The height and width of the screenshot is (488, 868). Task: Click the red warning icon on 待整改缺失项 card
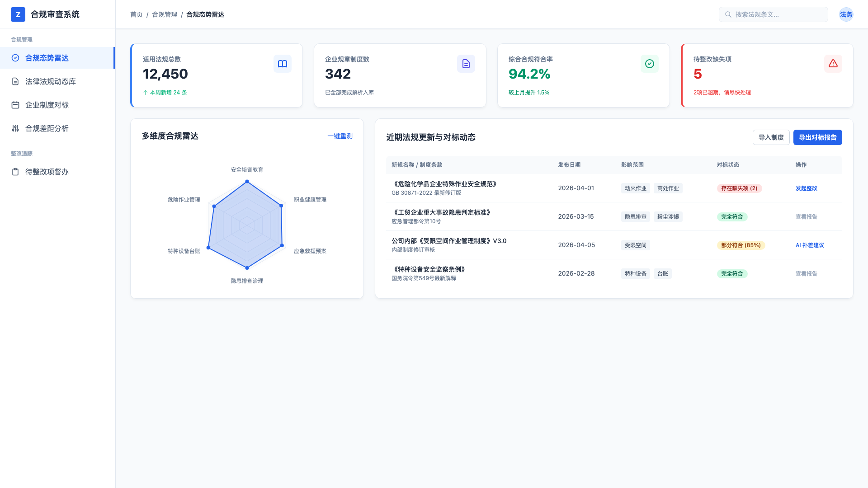833,64
